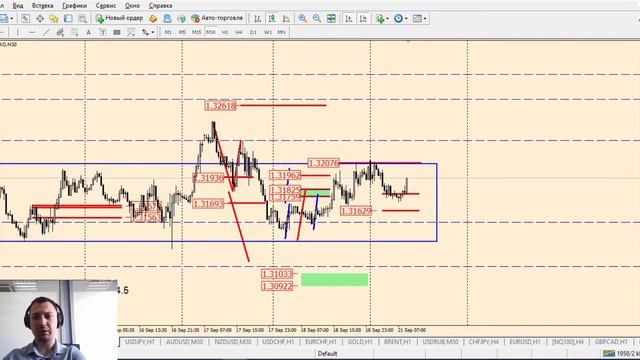This screenshot has width=640, height=360.
Task: Click the Default profile status entry
Action: coord(327,353)
